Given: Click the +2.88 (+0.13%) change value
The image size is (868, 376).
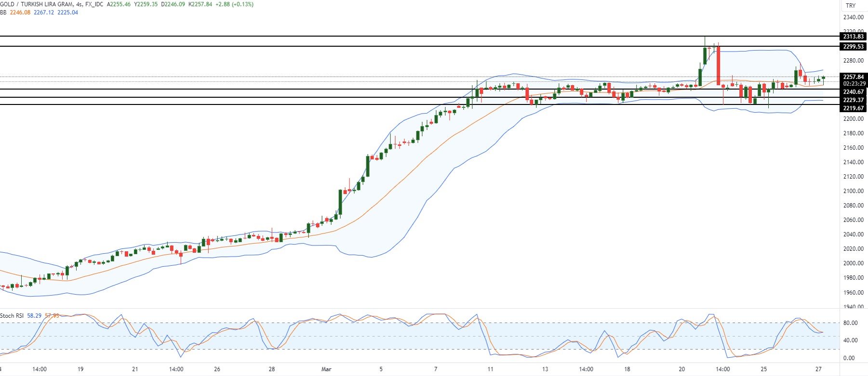Looking at the screenshot, I should (x=234, y=4).
